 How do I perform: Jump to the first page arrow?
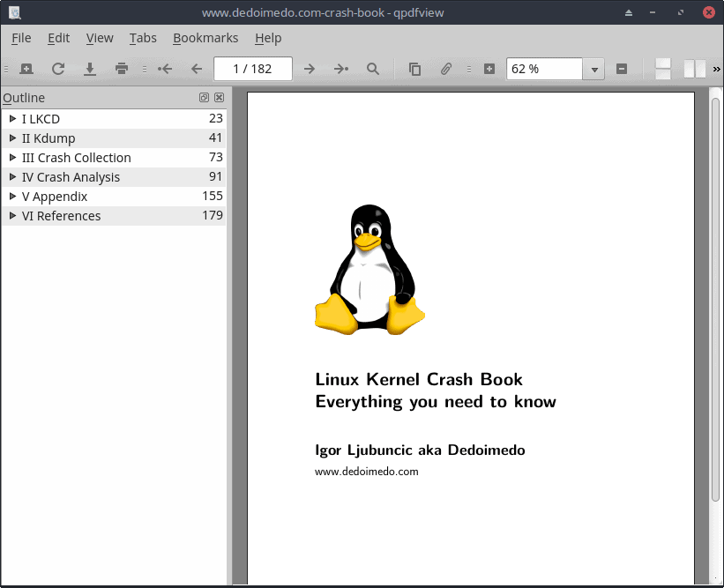[165, 69]
